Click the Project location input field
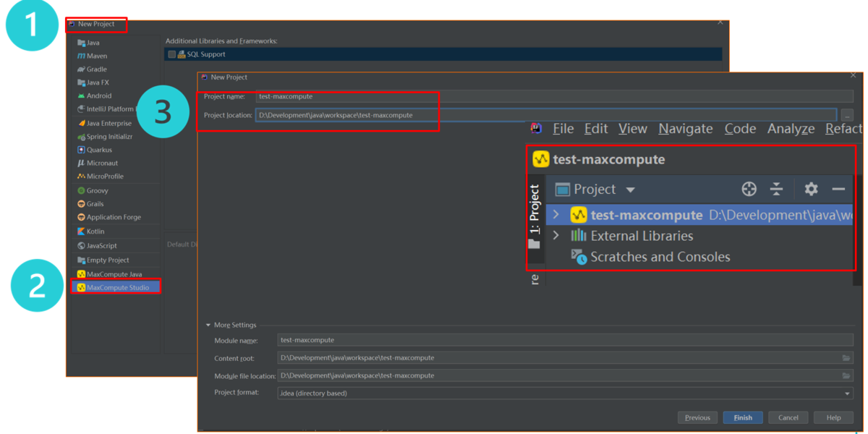This screenshot has width=868, height=434. pos(546,115)
